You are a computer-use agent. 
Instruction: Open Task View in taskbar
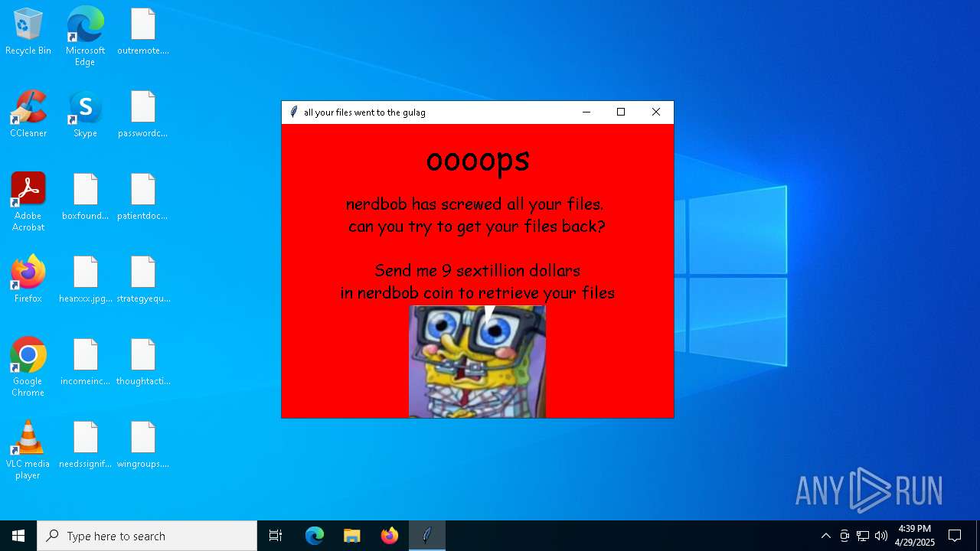pyautogui.click(x=276, y=536)
